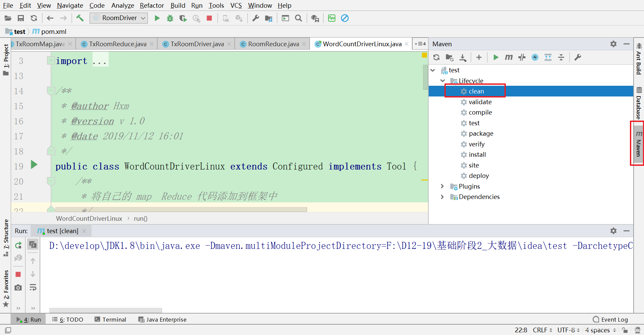The width and height of the screenshot is (644, 335).
Task: Toggle Skip Tests mode lightning icon
Action: coord(535,57)
